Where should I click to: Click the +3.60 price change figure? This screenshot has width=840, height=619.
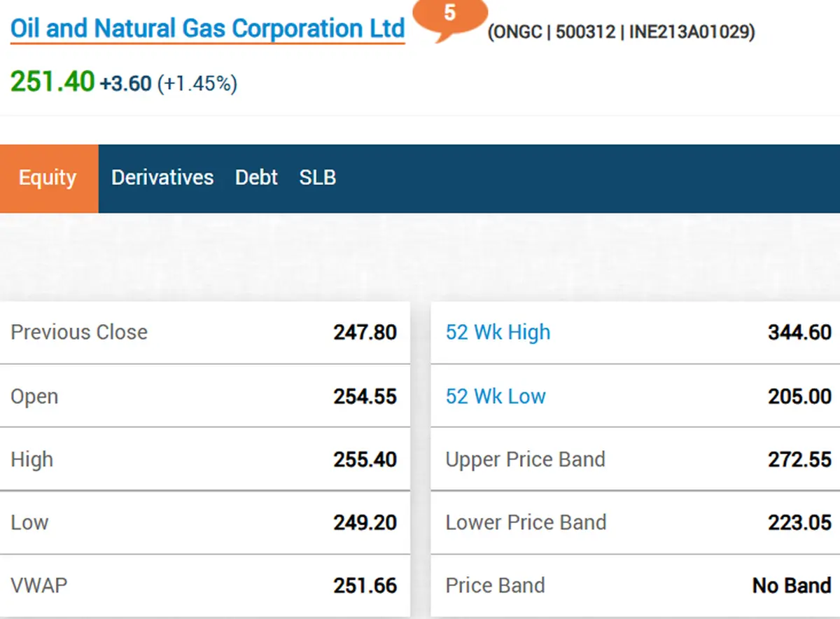coord(125,84)
